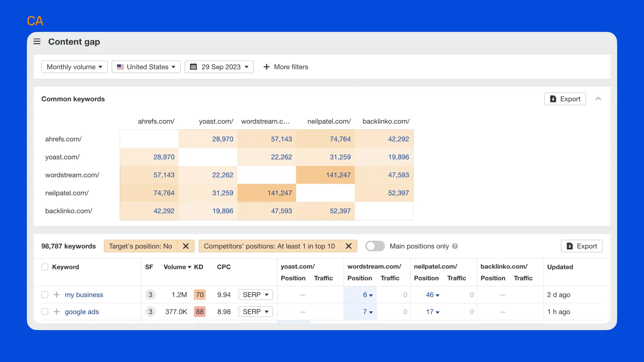The height and width of the screenshot is (362, 644).
Task: Open wordstream position 6 for 'my business'
Action: (368, 295)
